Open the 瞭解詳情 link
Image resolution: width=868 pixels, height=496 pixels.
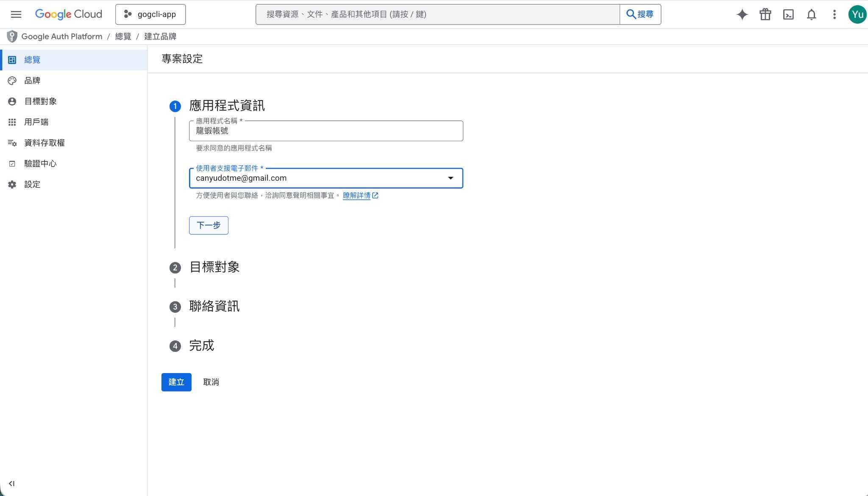pos(356,195)
